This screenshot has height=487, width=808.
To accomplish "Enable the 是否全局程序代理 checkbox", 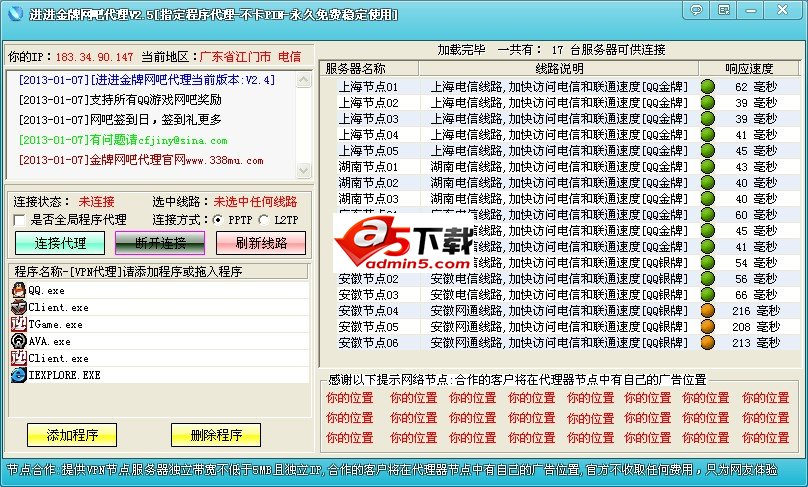I will [x=20, y=220].
